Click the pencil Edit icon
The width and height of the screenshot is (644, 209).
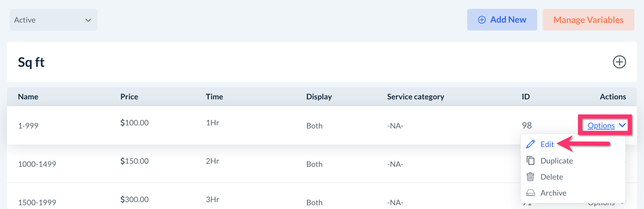click(x=530, y=144)
